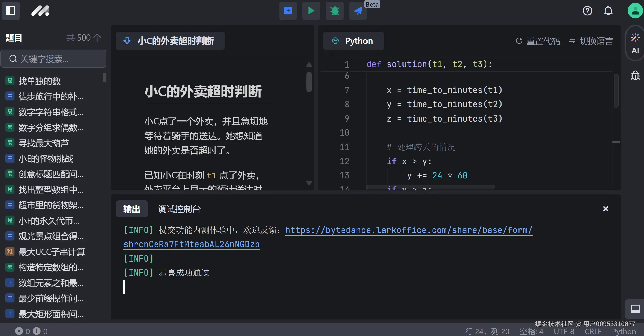
Task: Click line 13 code y += 24 * 60
Action: point(437,175)
